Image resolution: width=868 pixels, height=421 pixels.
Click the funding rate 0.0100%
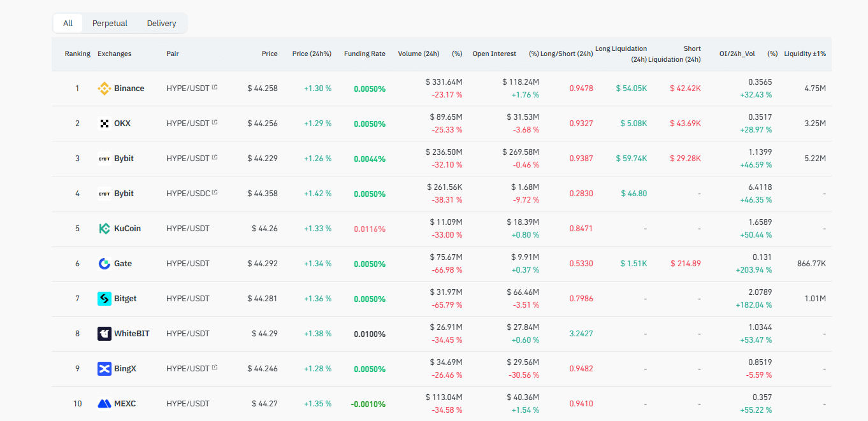(x=370, y=334)
